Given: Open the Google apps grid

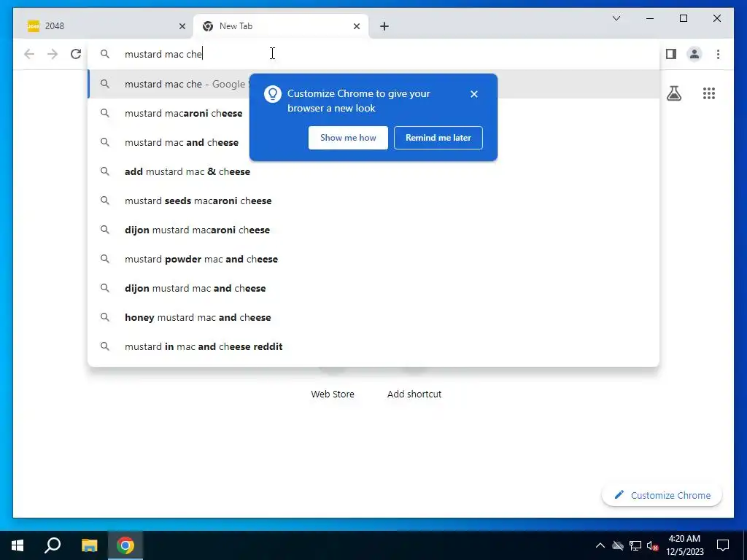Looking at the screenshot, I should click(708, 93).
